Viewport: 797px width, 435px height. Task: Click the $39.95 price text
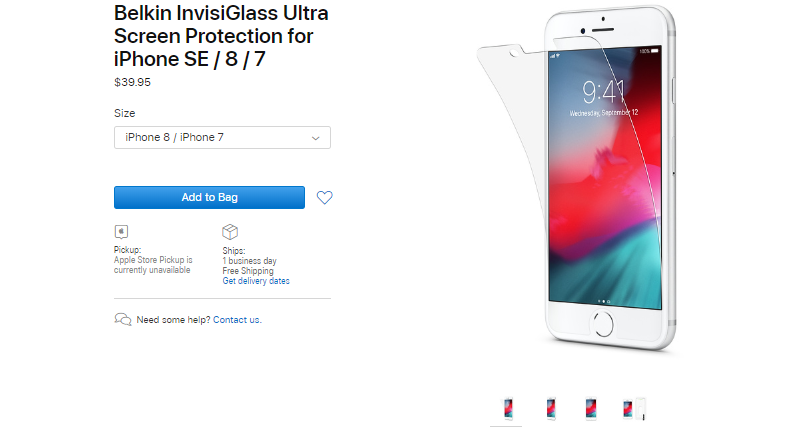pyautogui.click(x=132, y=82)
